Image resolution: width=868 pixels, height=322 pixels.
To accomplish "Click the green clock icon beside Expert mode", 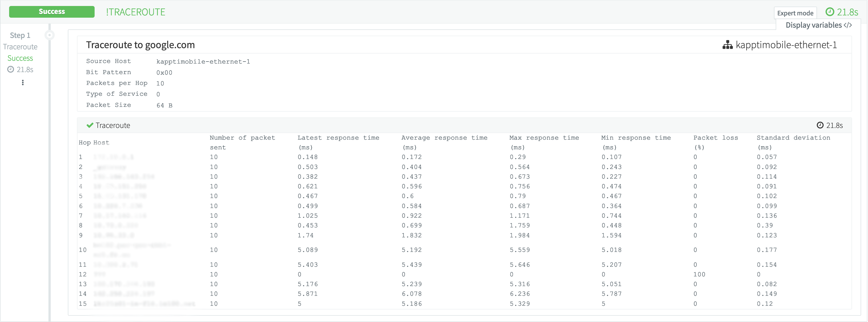I will pos(830,12).
